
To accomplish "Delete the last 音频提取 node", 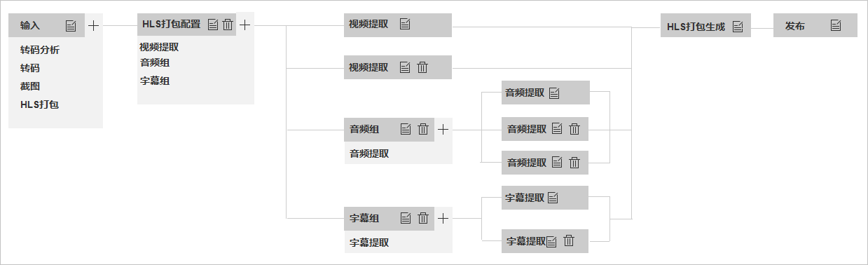I will [574, 162].
